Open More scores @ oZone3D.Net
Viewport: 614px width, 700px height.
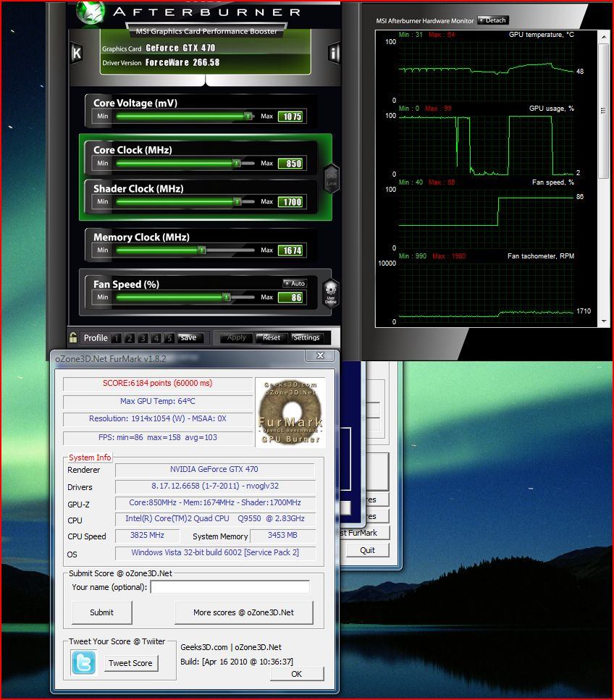243,612
